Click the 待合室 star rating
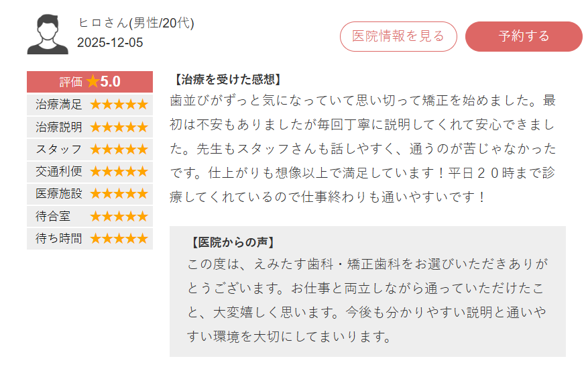The height and width of the screenshot is (369, 588). [119, 216]
